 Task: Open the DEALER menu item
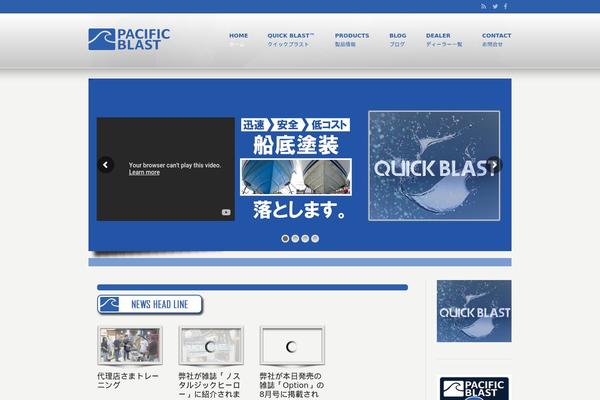(444, 39)
